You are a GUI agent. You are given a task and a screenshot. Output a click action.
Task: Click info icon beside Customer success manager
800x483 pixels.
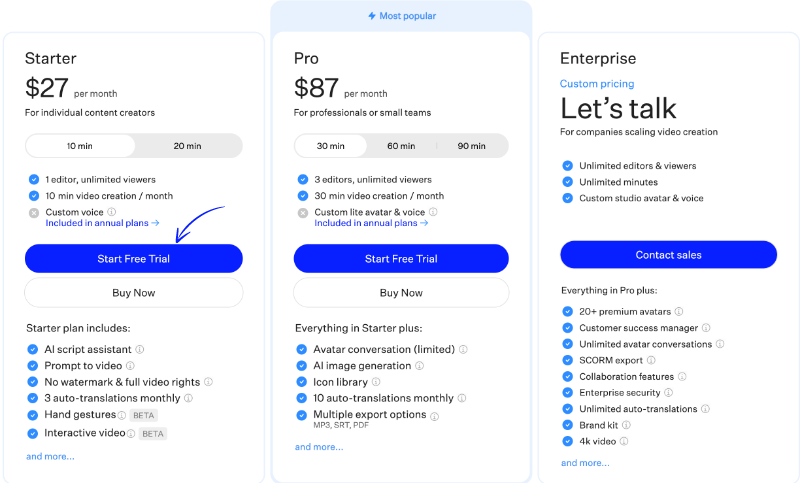click(706, 327)
